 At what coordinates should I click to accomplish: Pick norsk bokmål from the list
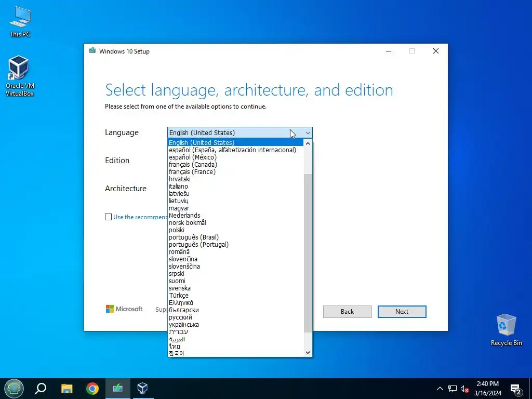point(236,222)
